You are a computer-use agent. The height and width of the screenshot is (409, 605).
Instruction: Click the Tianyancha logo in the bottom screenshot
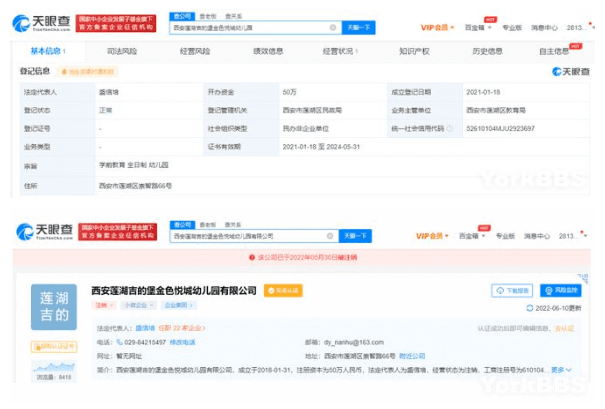point(44,232)
